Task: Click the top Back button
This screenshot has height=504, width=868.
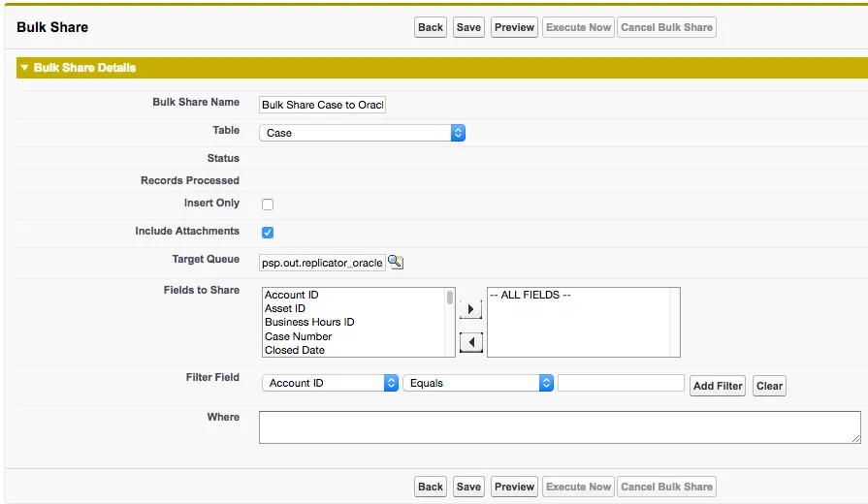Action: pyautogui.click(x=431, y=27)
